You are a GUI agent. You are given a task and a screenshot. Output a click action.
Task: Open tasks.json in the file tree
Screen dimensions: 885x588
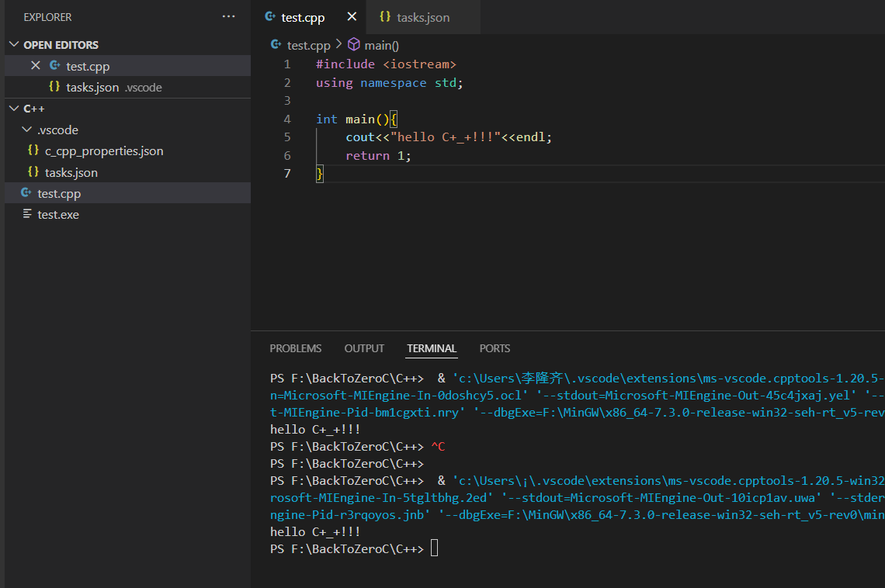pyautogui.click(x=71, y=172)
